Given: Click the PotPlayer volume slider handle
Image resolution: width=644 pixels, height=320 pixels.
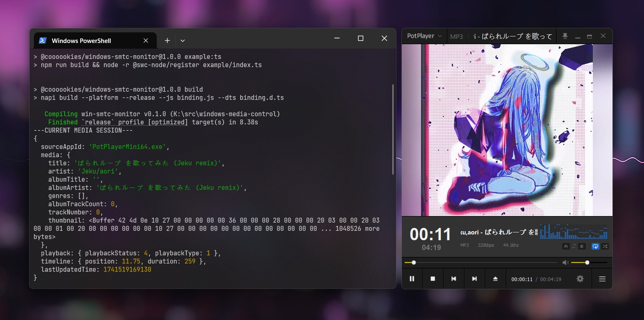Looking at the screenshot, I should tap(587, 262).
